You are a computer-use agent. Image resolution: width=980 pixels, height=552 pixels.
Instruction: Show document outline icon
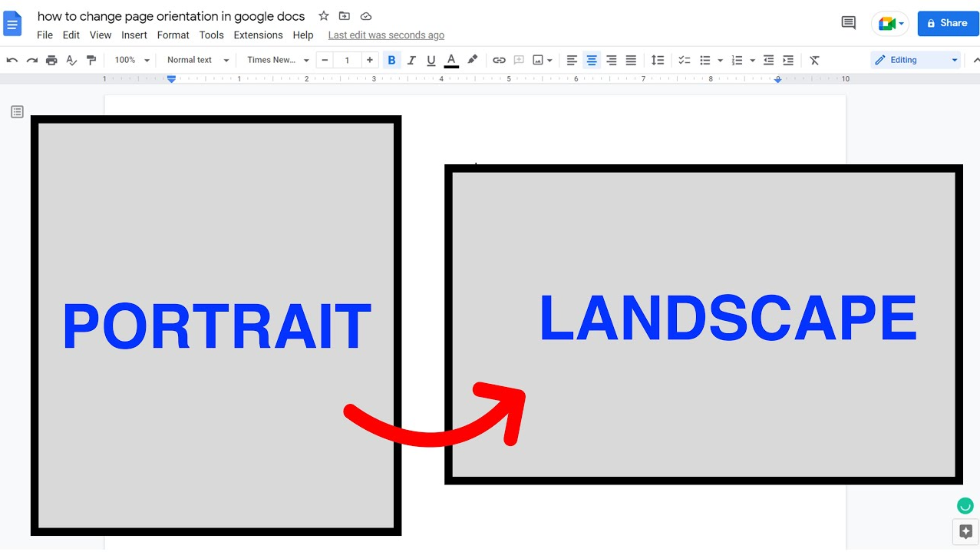(17, 112)
